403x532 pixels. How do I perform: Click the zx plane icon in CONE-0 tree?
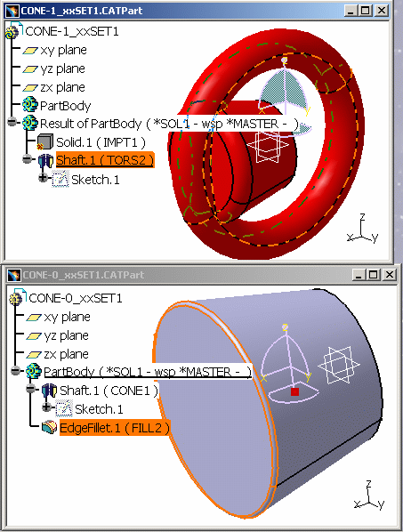point(34,355)
